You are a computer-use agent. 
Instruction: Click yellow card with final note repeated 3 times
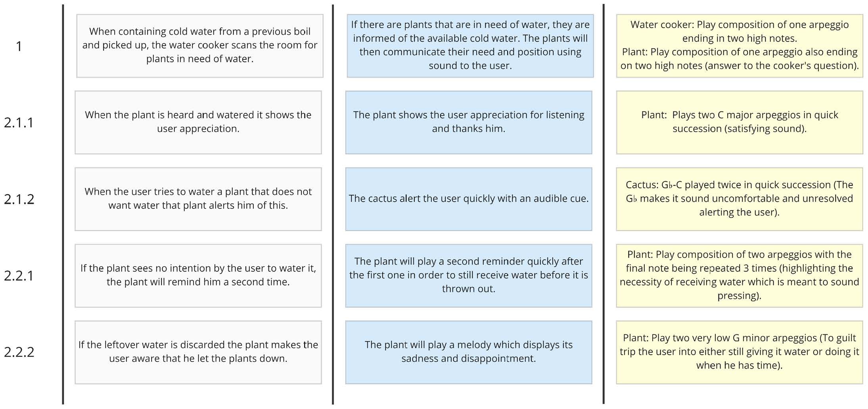740,275
